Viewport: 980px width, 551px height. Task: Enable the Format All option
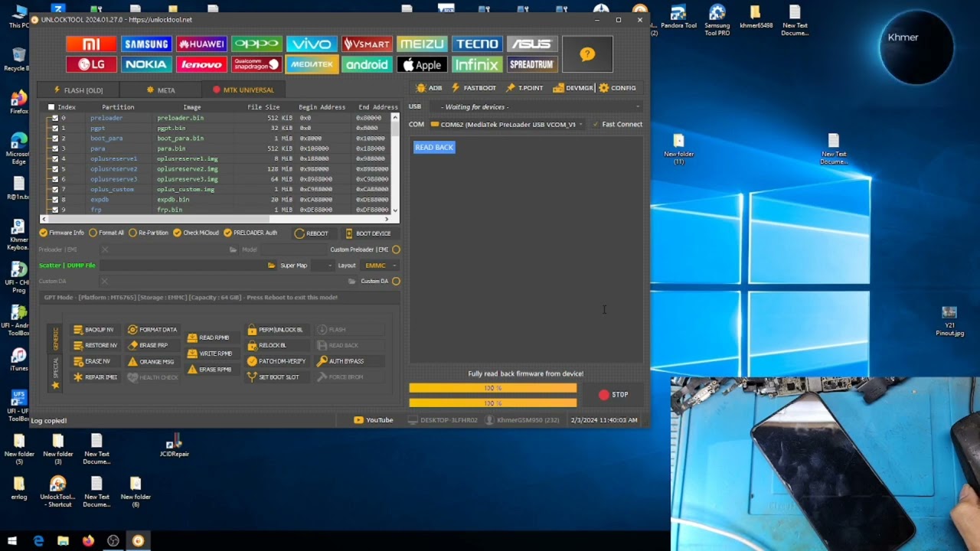click(x=93, y=233)
